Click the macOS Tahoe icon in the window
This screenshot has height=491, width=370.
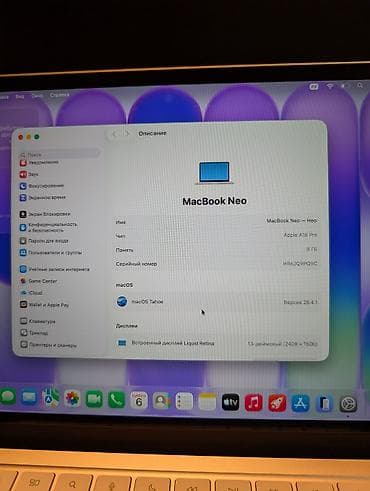pos(122,302)
